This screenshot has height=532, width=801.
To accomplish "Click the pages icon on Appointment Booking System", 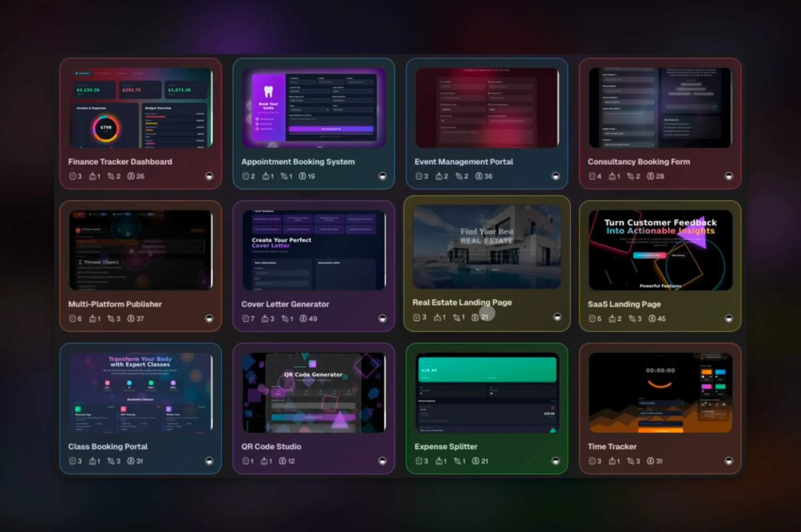I will (246, 176).
